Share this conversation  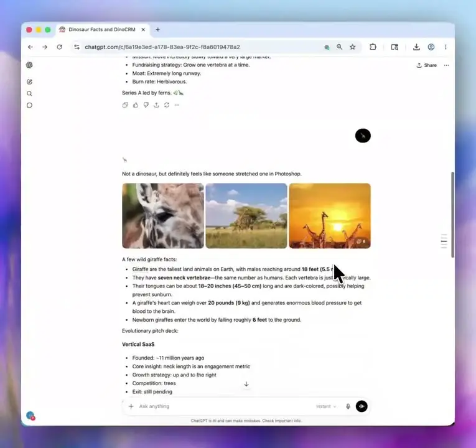pos(426,65)
